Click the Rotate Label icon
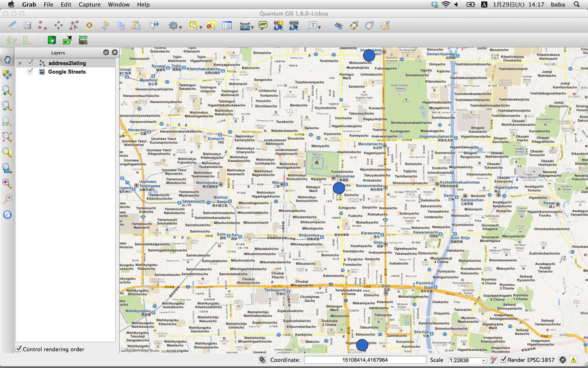588x368 pixels. click(x=370, y=25)
